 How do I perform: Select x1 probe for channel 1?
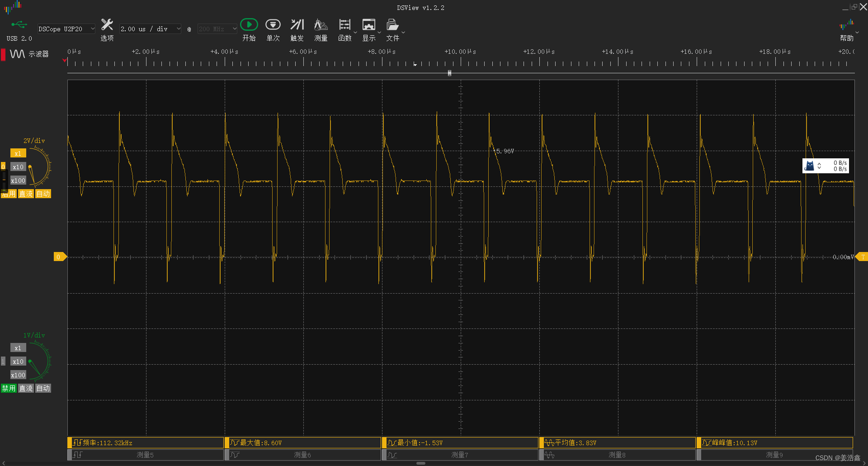[x=18, y=348]
